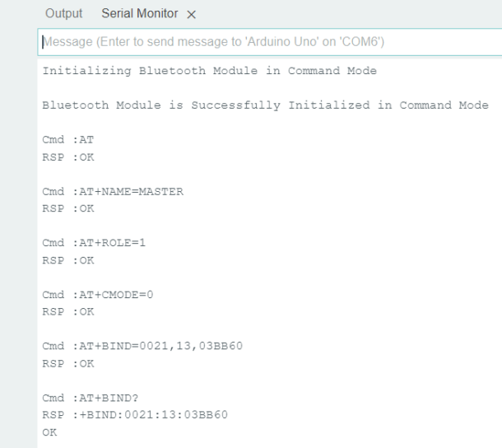The image size is (502, 448).
Task: Click the RSP :OK line below AT+NAME=MASTER
Action: [x=67, y=208]
